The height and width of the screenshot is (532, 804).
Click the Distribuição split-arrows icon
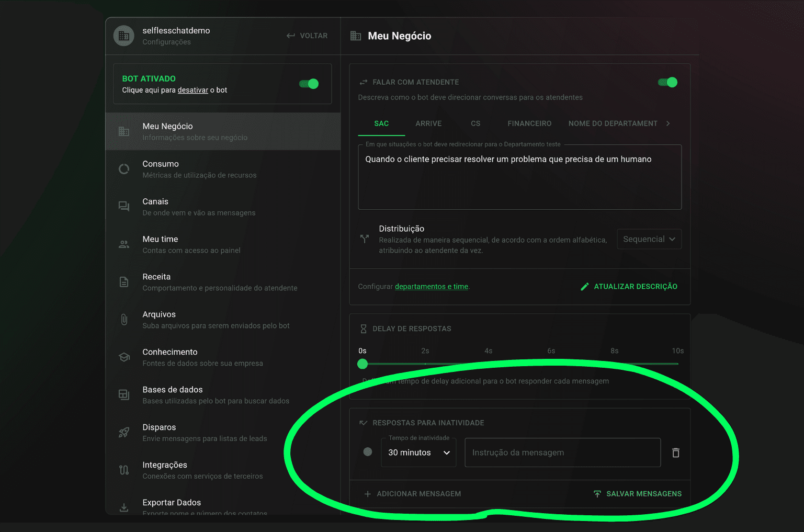pyautogui.click(x=365, y=239)
